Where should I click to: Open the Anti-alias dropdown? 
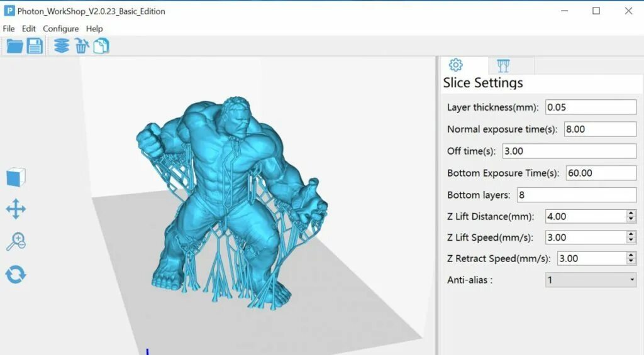(591, 280)
